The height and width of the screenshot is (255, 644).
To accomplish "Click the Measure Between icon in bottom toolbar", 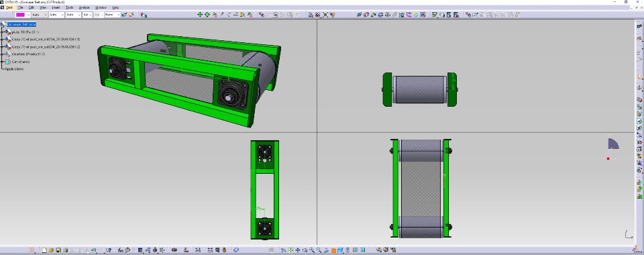I will pyautogui.click(x=210, y=250).
